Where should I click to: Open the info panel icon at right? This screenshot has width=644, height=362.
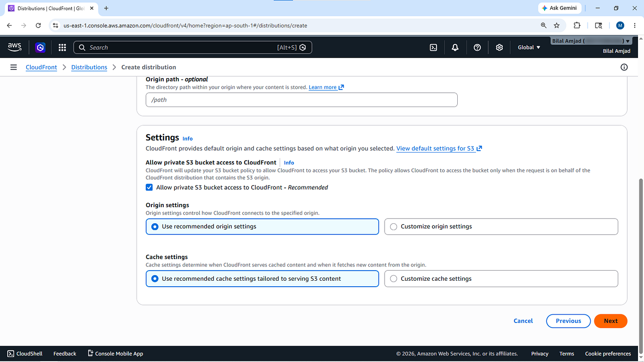click(x=624, y=67)
